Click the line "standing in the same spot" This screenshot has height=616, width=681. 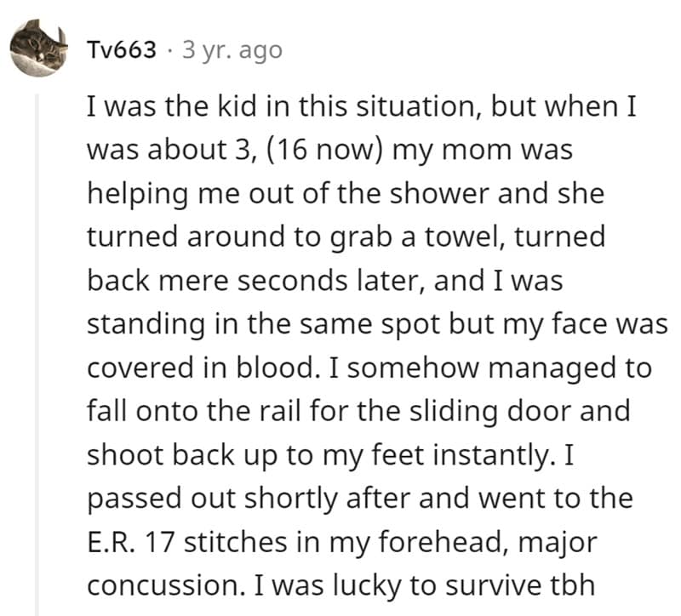[375, 324]
